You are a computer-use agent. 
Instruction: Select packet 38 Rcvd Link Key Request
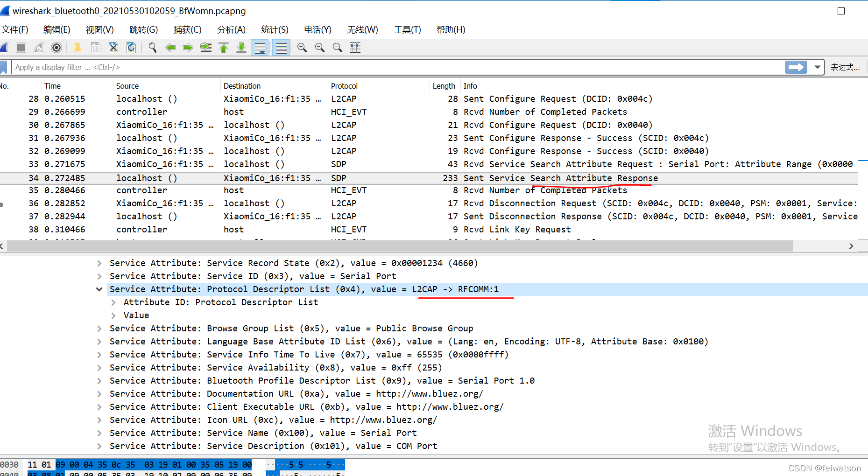click(x=429, y=230)
